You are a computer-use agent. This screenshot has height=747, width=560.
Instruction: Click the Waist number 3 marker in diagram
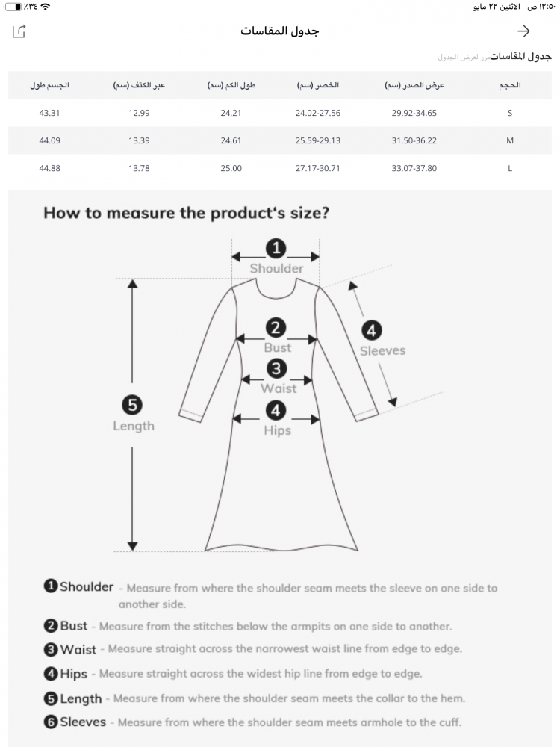click(276, 368)
